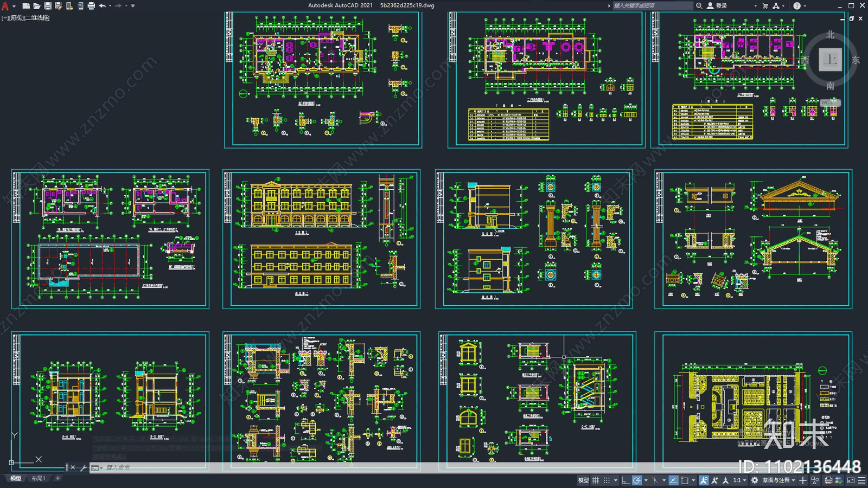Screen dimensions: 868x488
Task: Switch to the 布局1 layout tab
Action: click(x=38, y=478)
